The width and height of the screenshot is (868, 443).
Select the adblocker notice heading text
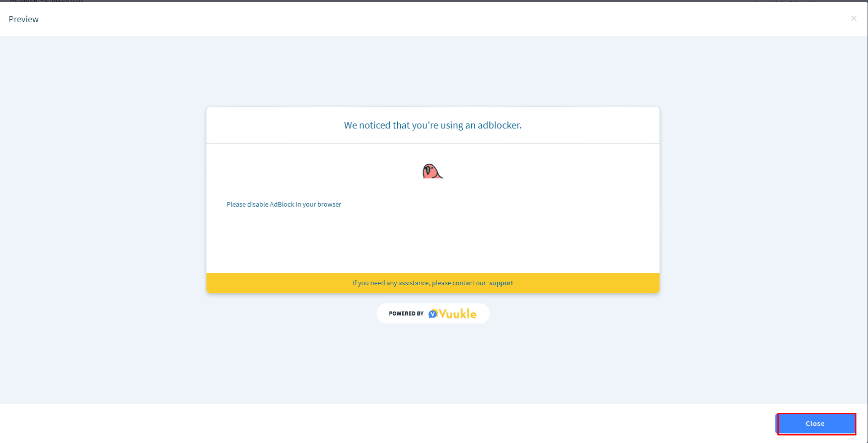(433, 125)
